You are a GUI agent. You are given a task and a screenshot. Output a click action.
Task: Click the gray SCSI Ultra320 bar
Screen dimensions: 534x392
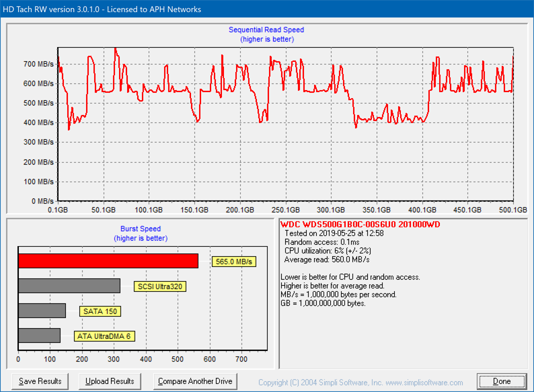click(x=69, y=286)
